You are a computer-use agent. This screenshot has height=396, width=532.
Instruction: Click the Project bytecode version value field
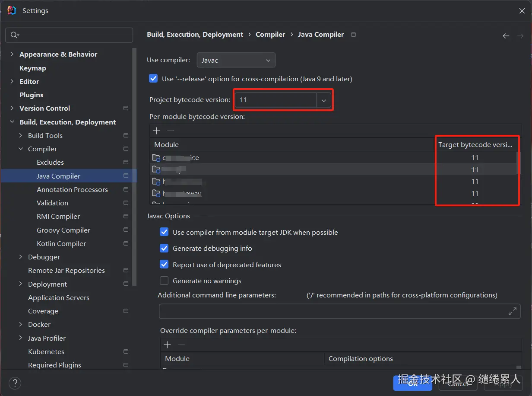click(x=276, y=100)
